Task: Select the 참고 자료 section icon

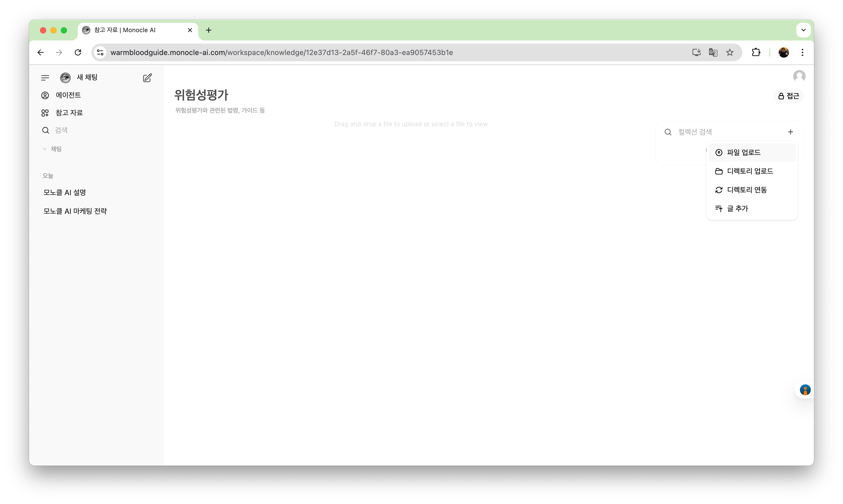Action: pos(45,112)
